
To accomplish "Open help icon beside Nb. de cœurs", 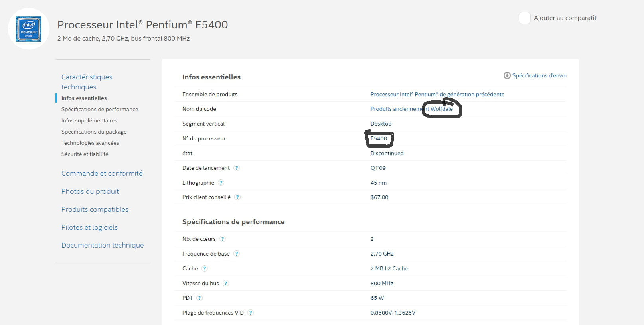I will point(223,239).
